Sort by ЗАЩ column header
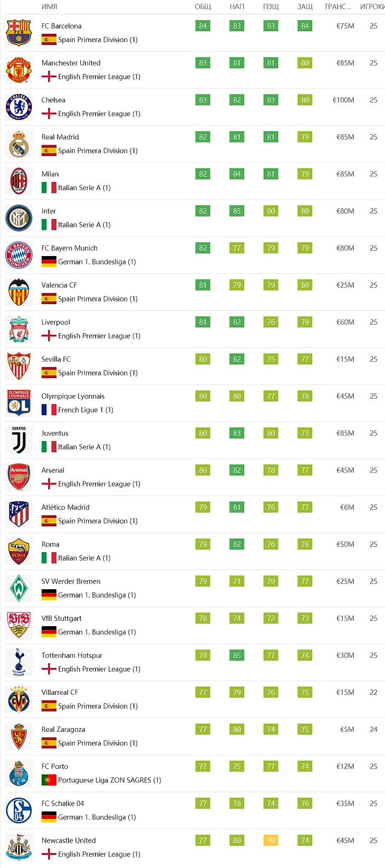 pos(305,7)
